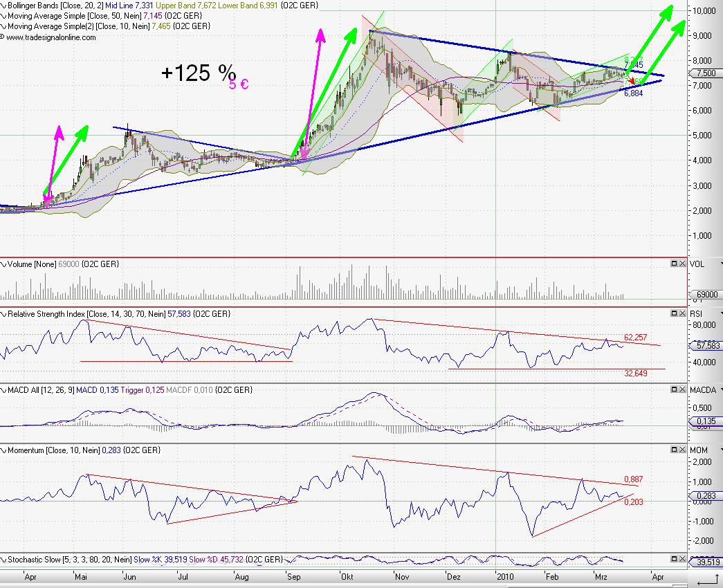Image resolution: width=723 pixels, height=588 pixels.
Task: Maximize the Volume sub-chart panel
Action: [673, 264]
